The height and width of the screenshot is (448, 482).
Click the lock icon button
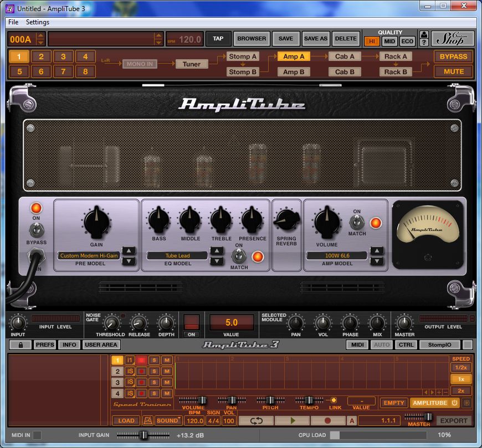(20, 345)
